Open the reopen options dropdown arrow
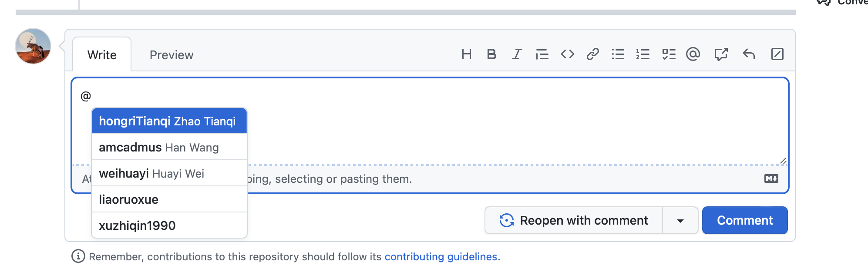Screen dimensions: 868x276 680,221
